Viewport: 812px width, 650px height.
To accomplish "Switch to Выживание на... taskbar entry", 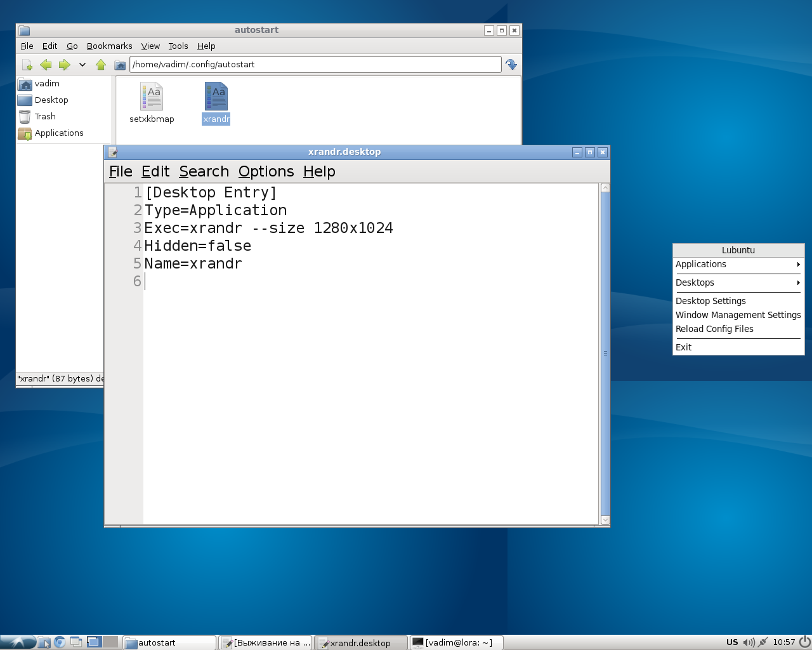I will point(265,642).
